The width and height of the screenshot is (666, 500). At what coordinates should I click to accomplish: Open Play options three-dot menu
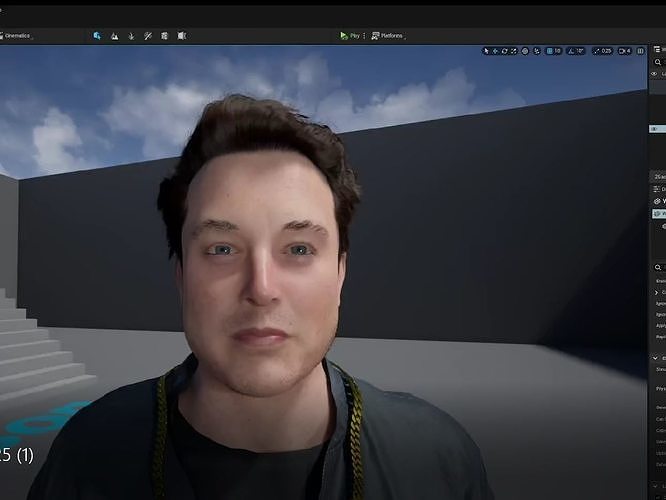(364, 36)
